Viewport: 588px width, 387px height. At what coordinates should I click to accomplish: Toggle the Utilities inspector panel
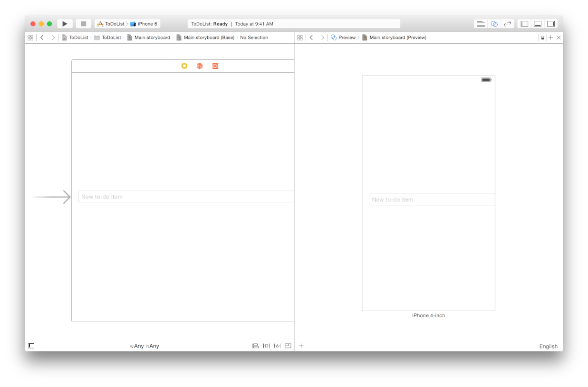pyautogui.click(x=551, y=24)
